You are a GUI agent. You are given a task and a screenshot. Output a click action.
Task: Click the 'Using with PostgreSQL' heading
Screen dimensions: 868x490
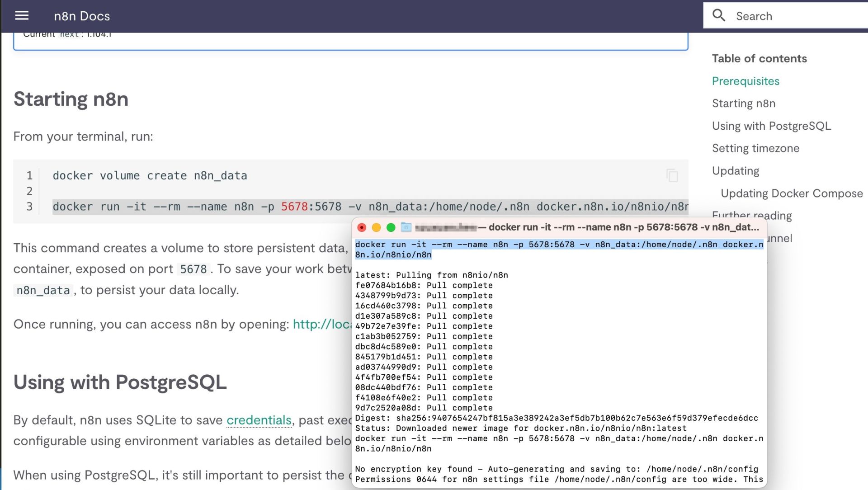pyautogui.click(x=120, y=382)
